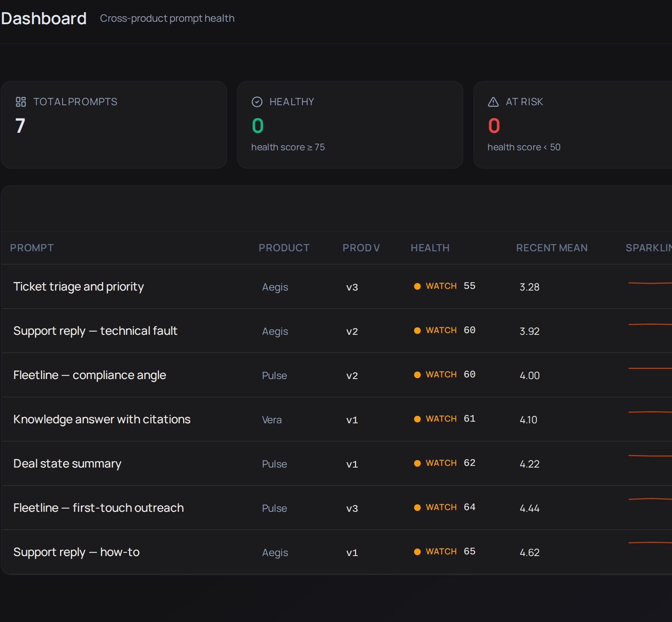Click v3 version in Ticket triage row

352,287
